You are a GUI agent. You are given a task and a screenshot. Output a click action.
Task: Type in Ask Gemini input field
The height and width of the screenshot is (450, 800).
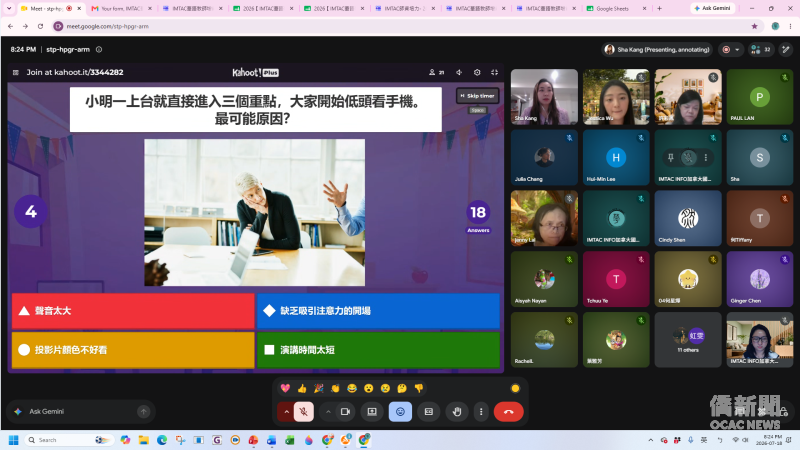click(x=82, y=412)
